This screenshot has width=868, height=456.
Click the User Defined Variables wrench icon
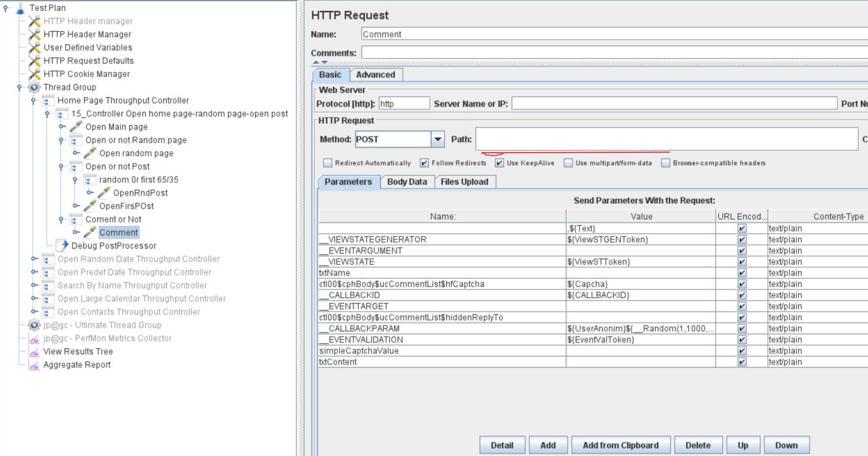[x=34, y=47]
